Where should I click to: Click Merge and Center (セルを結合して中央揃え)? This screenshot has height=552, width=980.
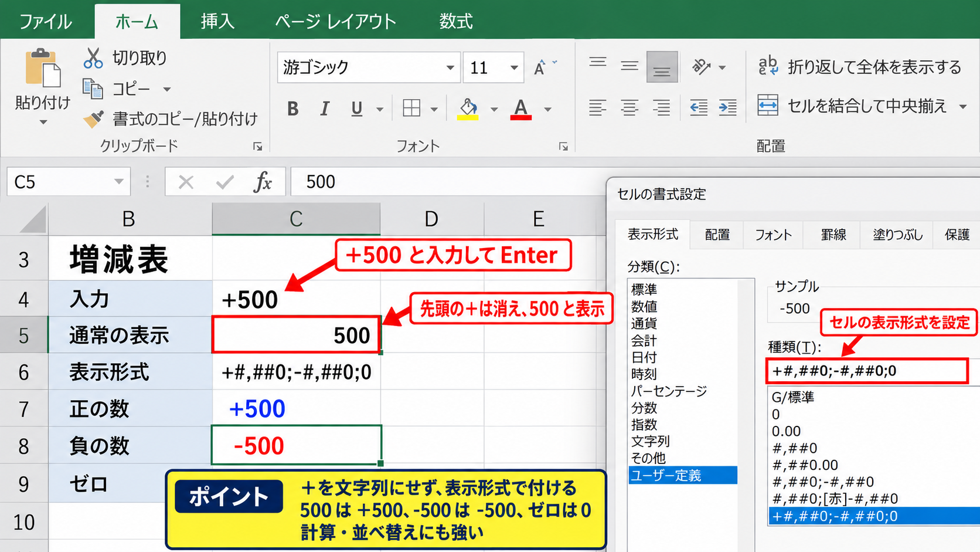tap(852, 106)
